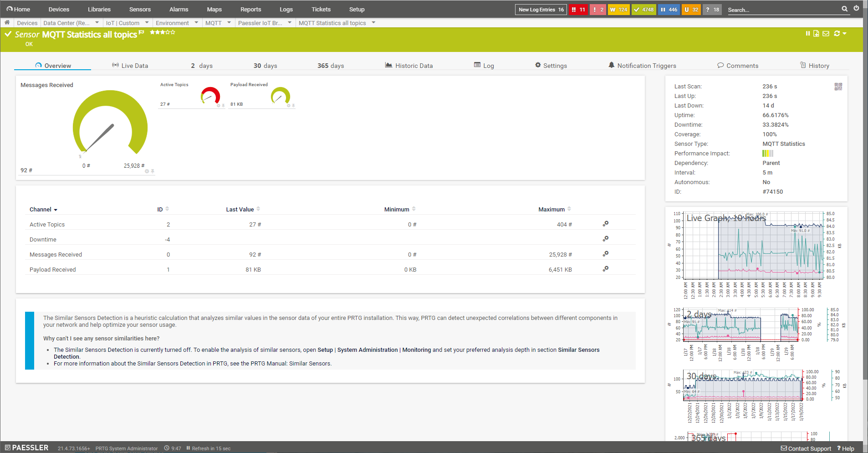Click the Search input field

tap(782, 10)
